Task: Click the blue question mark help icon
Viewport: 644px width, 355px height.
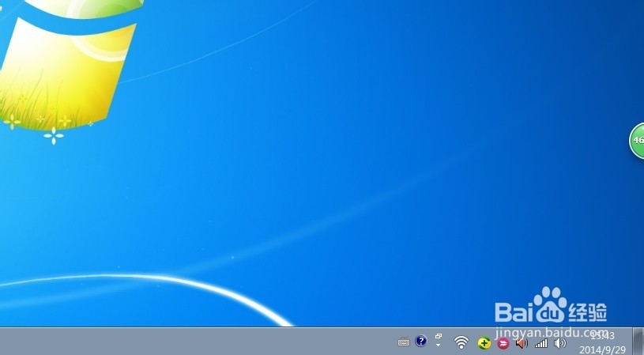Action: point(421,341)
